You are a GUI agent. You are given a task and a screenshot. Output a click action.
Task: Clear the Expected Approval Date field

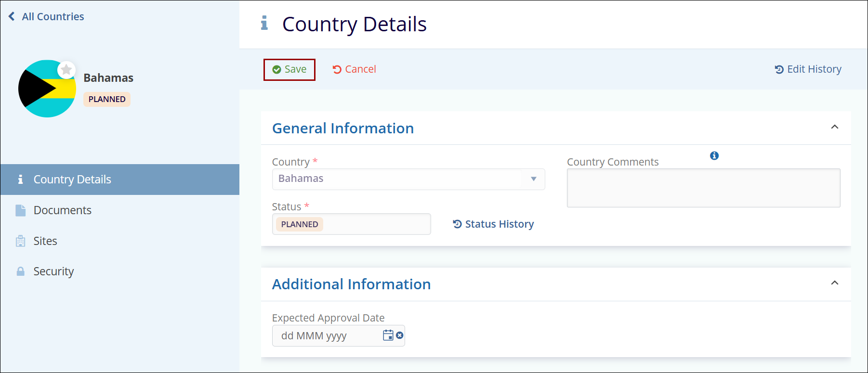click(400, 335)
